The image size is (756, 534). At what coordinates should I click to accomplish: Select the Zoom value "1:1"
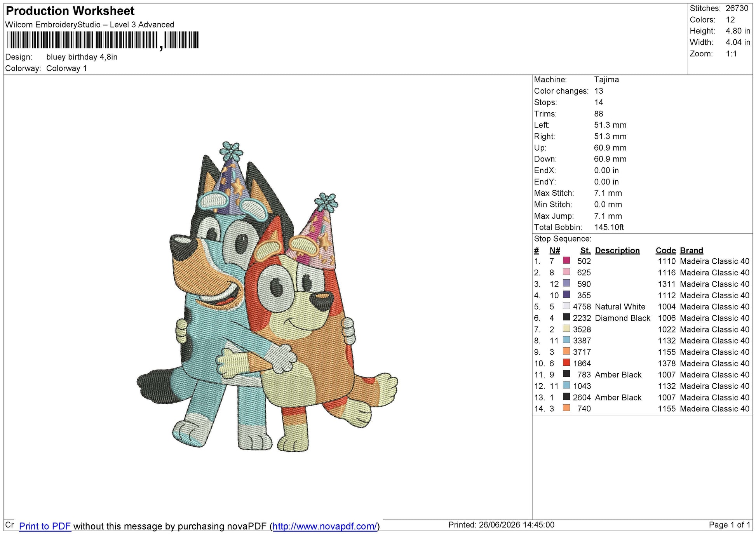click(732, 54)
